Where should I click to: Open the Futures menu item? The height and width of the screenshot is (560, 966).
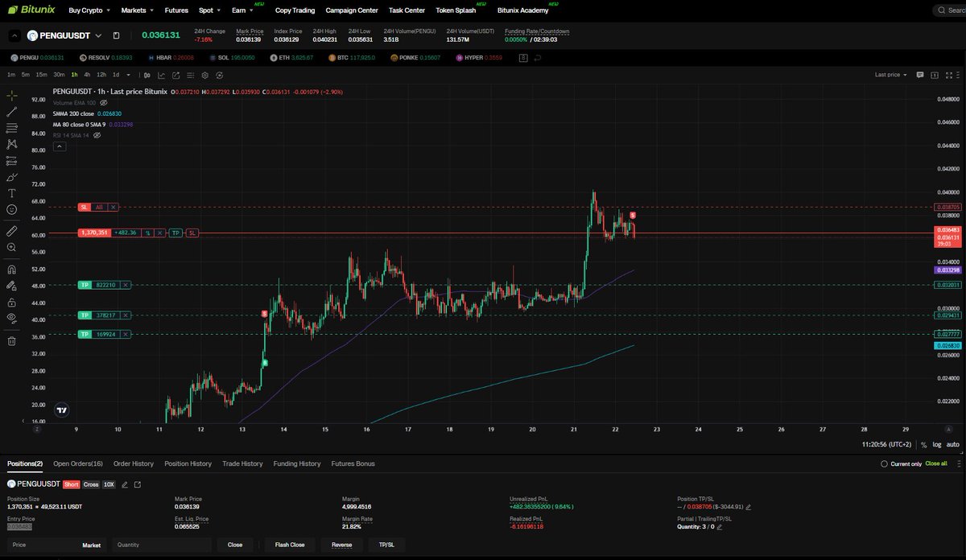click(x=176, y=10)
